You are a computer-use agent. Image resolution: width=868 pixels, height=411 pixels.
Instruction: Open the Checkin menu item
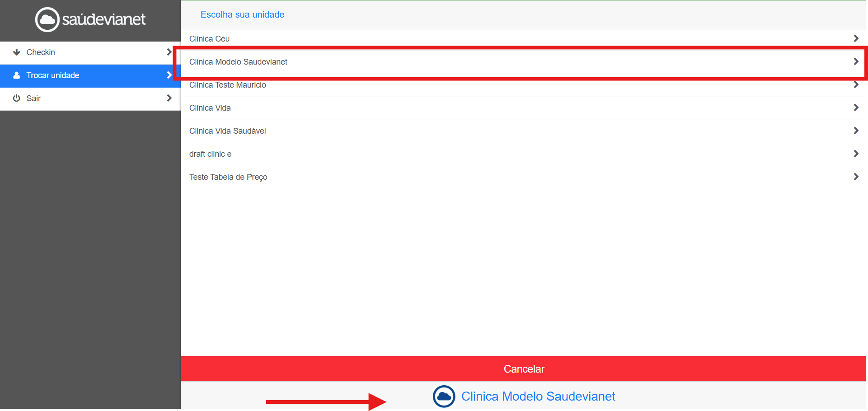(90, 52)
